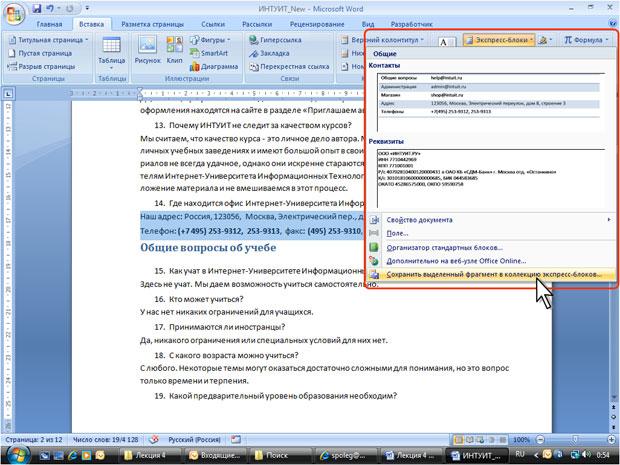Insert a Разрыв страницы
Screen dimensions: 620x465
[x=42, y=66]
